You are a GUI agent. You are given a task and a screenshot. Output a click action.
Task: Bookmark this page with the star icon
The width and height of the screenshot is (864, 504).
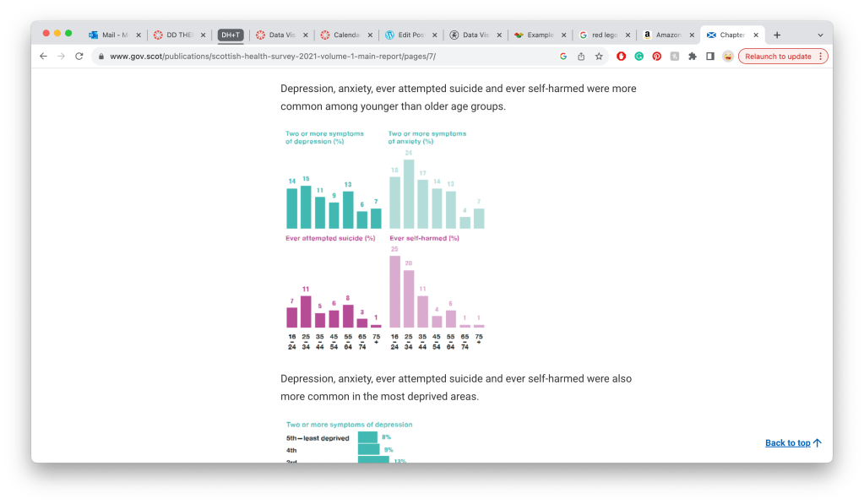pyautogui.click(x=599, y=57)
